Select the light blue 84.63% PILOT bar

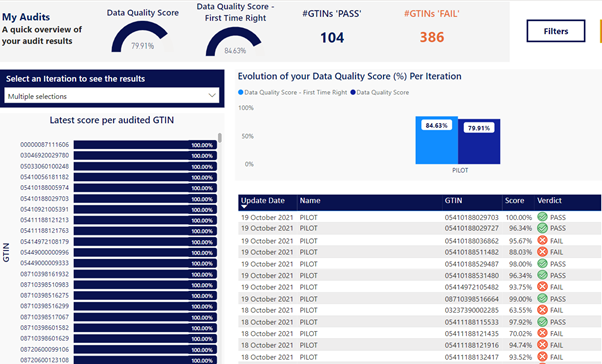pos(437,140)
